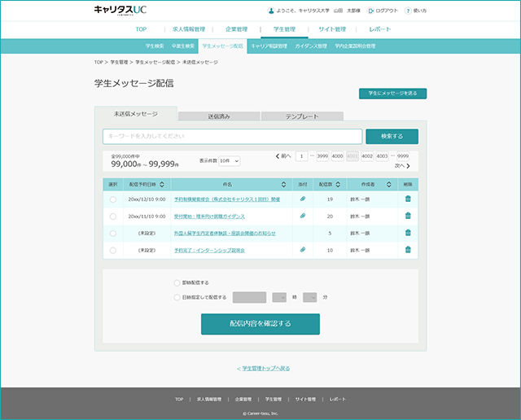521x420 pixels.
Task: Open the 表示件数 10件 dropdown
Action: coord(230,161)
